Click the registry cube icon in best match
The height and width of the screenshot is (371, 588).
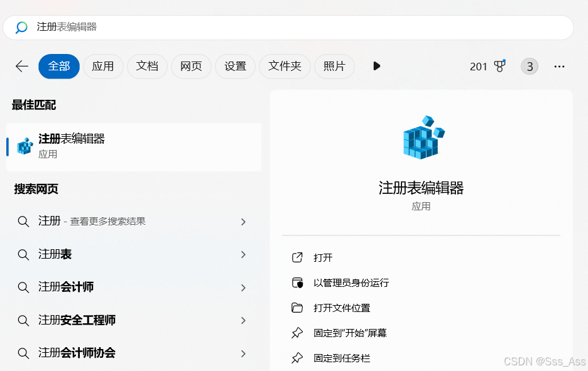25,146
